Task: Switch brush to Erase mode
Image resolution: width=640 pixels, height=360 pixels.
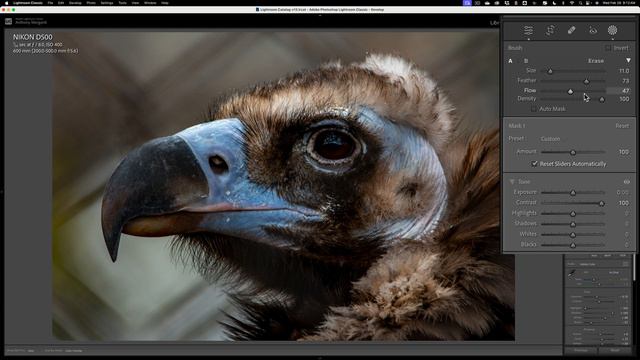Action: [596, 61]
